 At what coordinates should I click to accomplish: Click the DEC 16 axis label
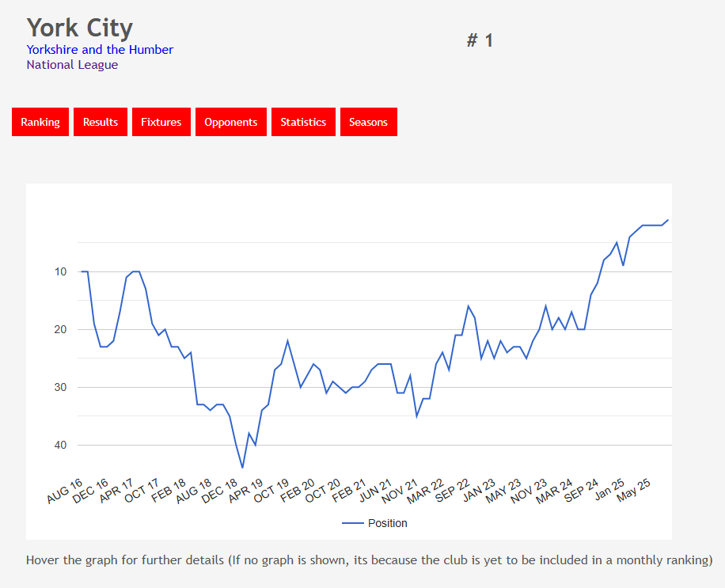[90, 491]
